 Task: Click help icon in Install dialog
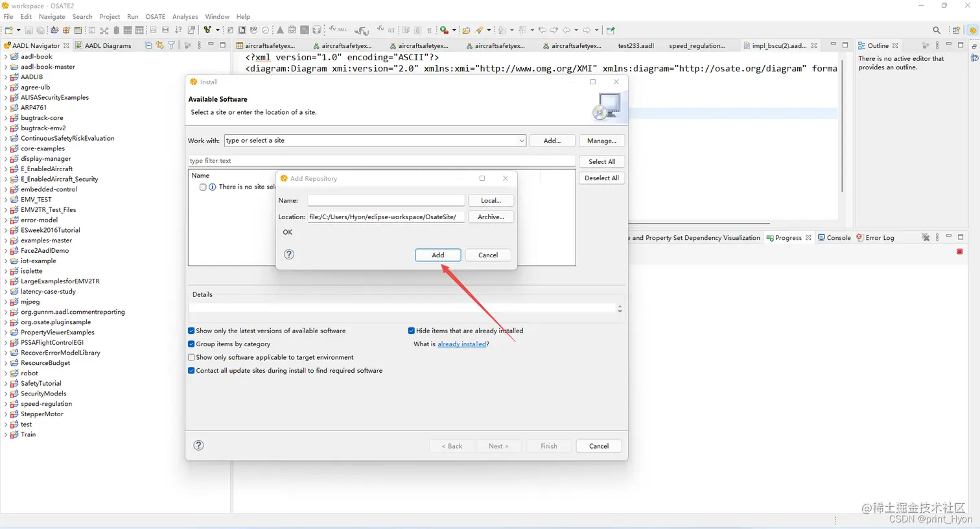199,445
